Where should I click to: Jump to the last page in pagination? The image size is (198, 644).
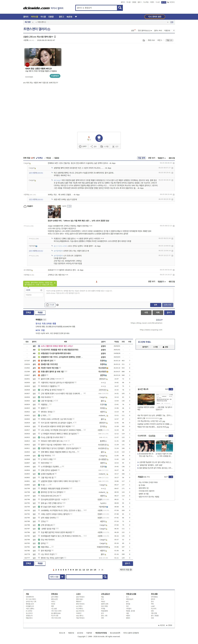[x=102, y=570]
